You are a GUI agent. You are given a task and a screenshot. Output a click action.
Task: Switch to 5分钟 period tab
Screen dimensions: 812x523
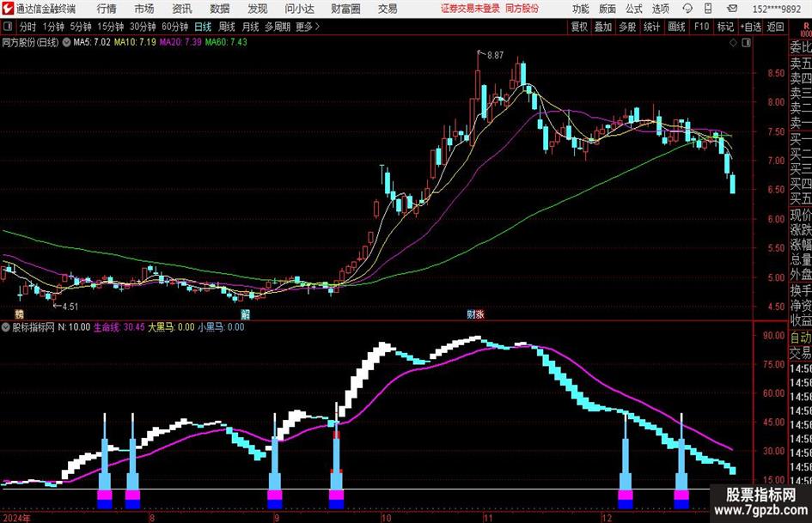(x=81, y=27)
